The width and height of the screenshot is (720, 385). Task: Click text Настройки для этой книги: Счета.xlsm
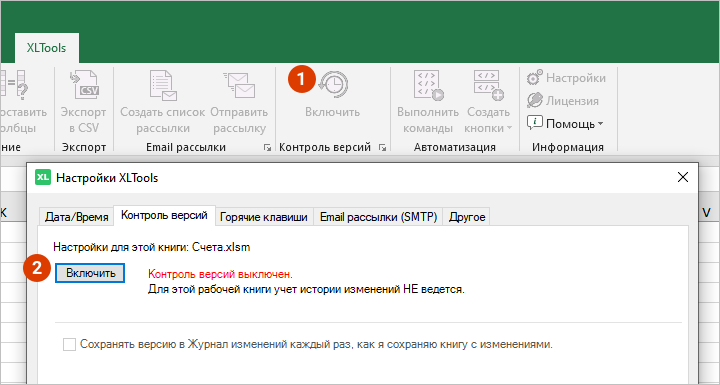click(x=152, y=247)
